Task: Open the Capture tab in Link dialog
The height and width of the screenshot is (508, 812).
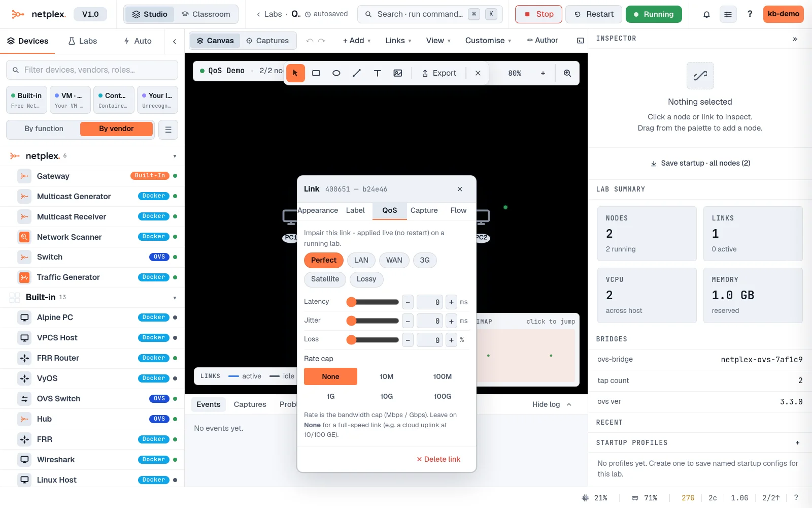Action: tap(424, 210)
